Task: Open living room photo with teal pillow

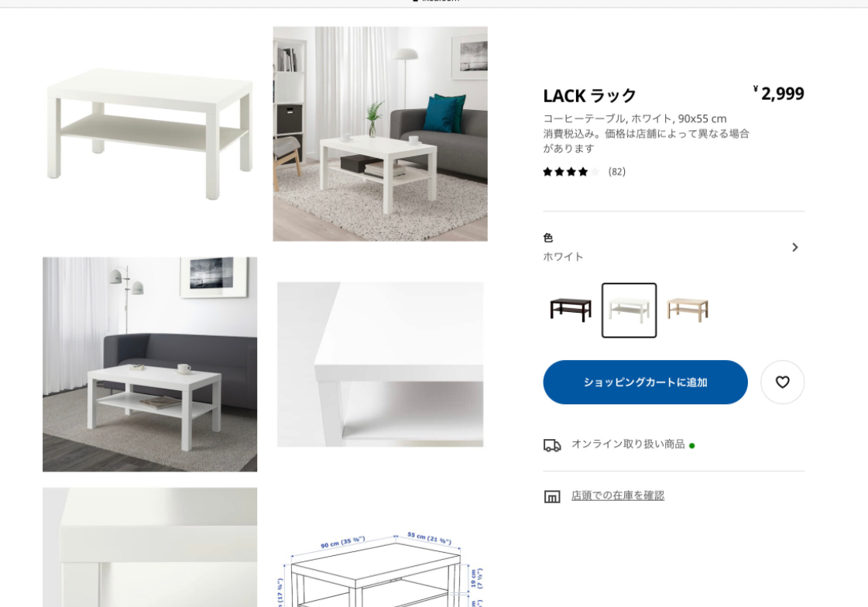Action: click(379, 133)
